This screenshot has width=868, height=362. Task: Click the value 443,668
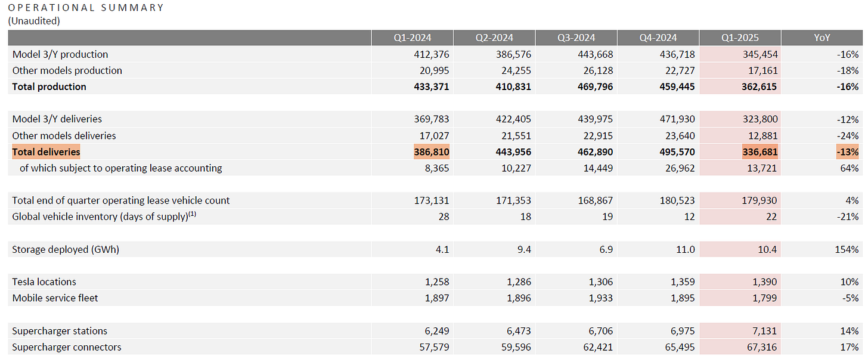595,54
